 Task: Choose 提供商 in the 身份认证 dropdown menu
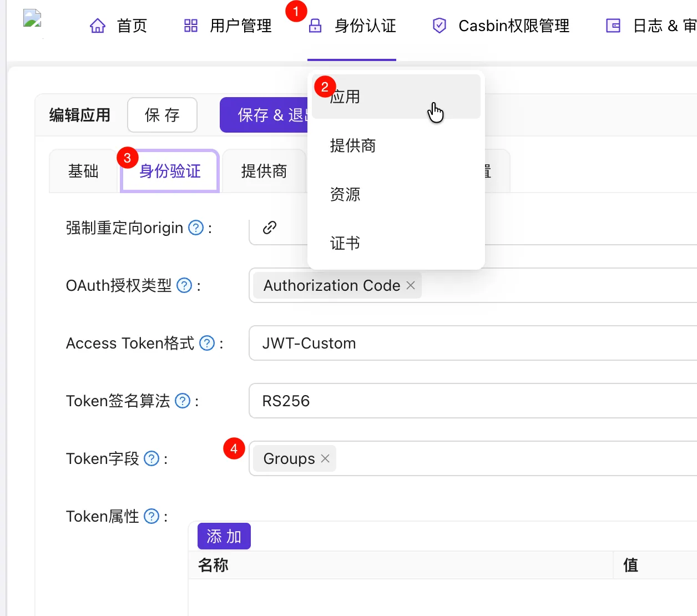353,145
